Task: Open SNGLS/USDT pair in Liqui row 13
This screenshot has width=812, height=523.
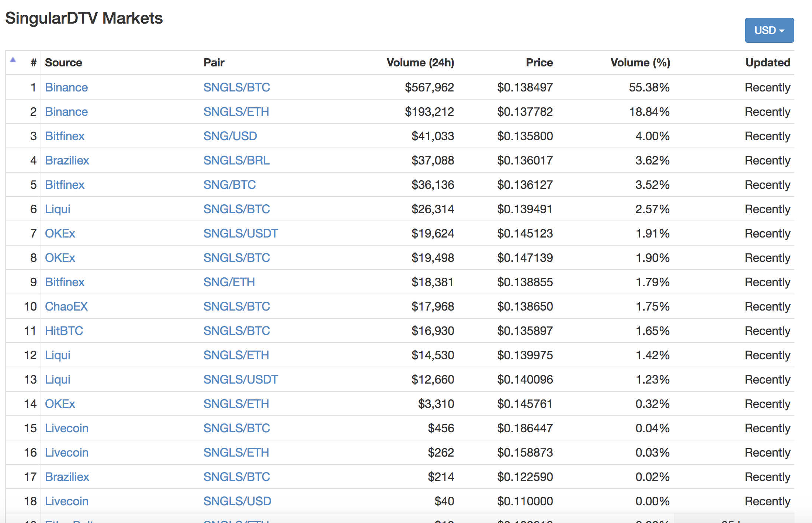Action: (x=241, y=380)
